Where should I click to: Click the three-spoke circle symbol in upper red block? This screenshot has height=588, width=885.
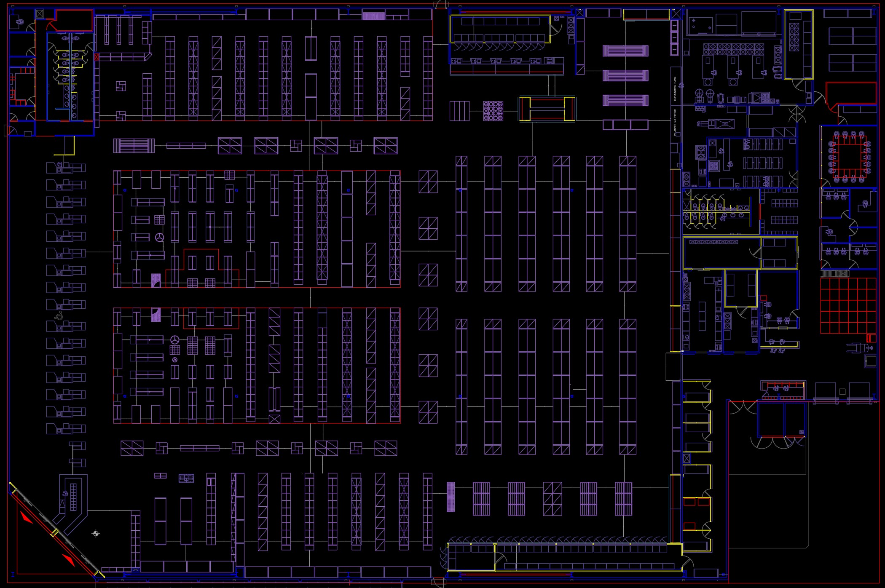click(159, 238)
